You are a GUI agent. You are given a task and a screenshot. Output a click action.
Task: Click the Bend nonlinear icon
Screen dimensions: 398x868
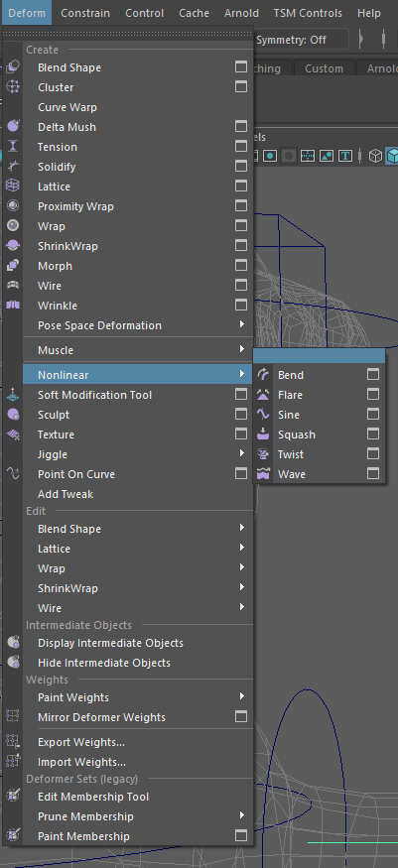[x=263, y=375]
